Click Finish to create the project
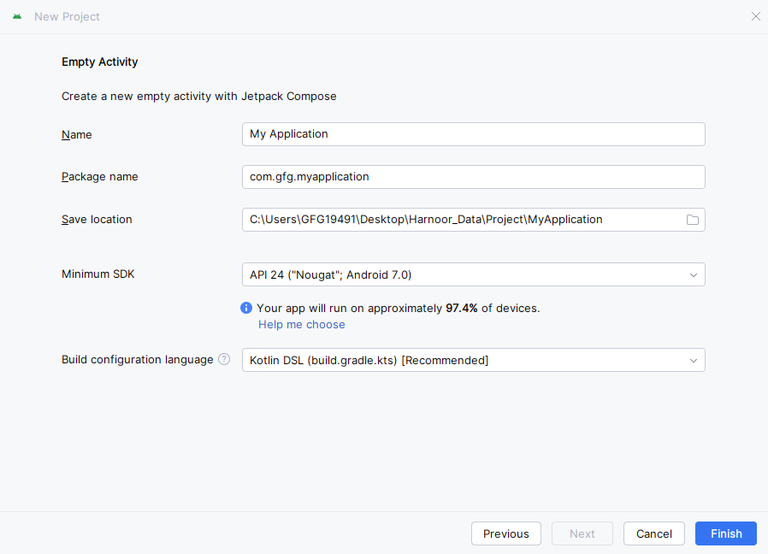 [726, 534]
